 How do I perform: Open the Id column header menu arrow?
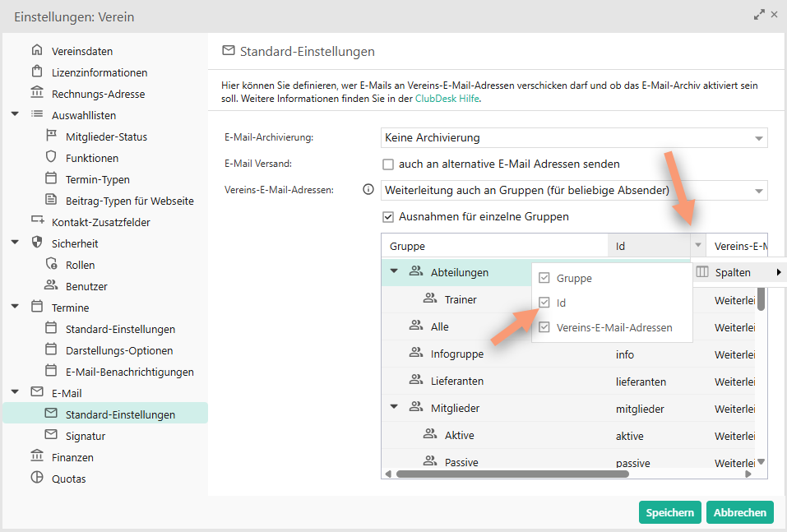(x=698, y=245)
